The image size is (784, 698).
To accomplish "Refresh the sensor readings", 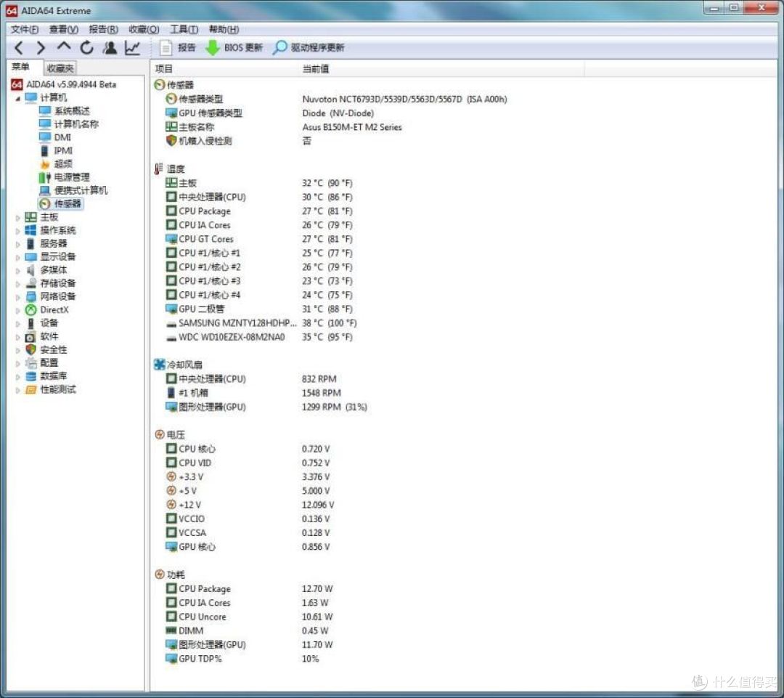I will pos(87,47).
